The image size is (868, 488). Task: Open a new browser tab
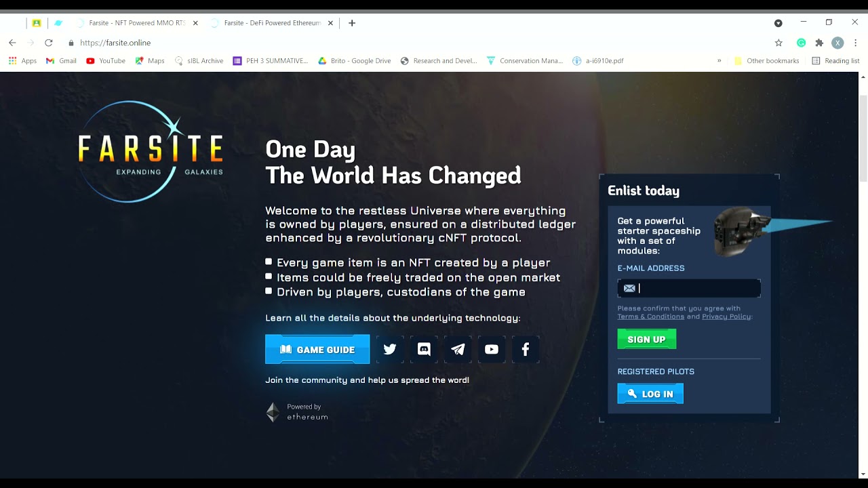point(352,23)
